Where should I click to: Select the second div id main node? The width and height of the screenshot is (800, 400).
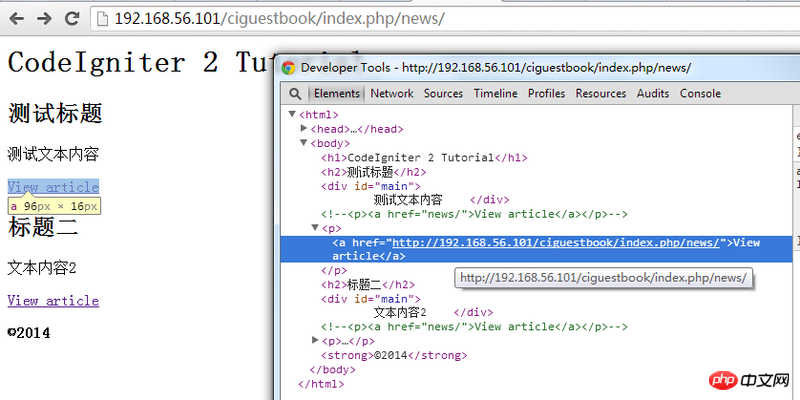(370, 299)
